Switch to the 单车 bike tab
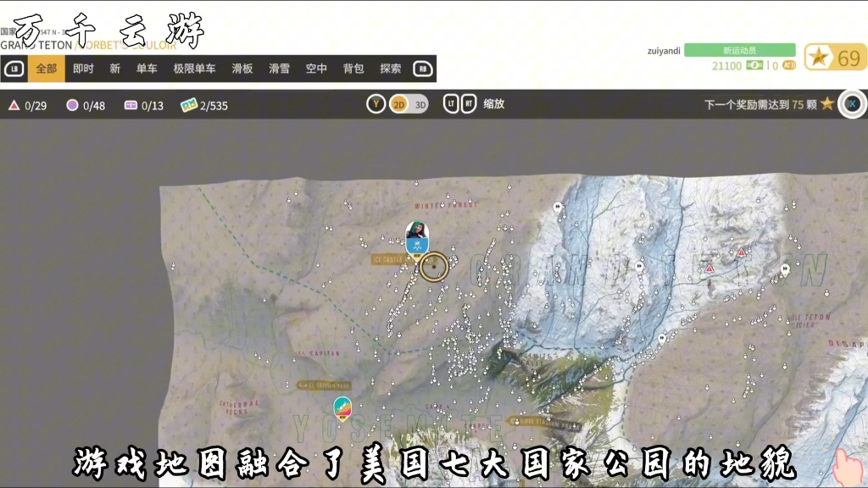This screenshot has height=488, width=868. (147, 69)
